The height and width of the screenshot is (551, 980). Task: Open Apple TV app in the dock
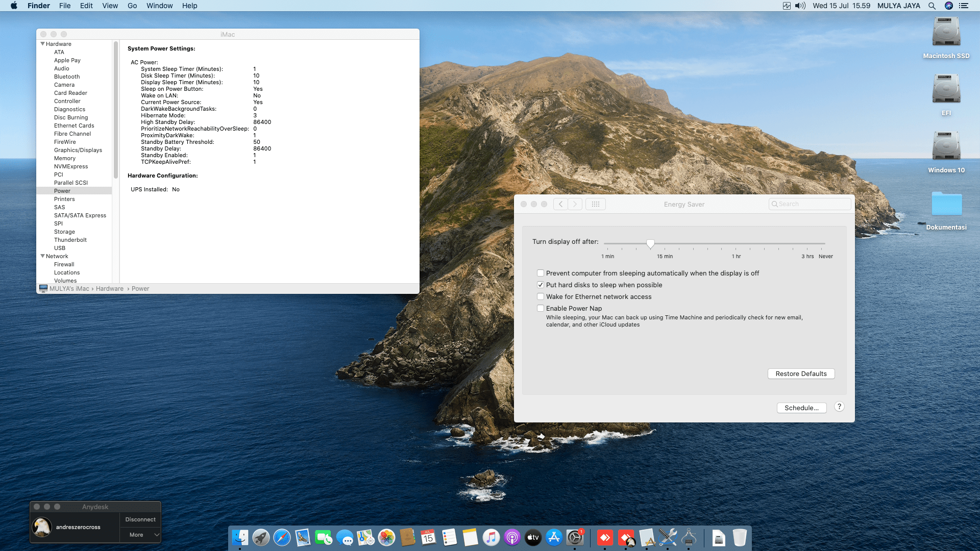pos(533,537)
